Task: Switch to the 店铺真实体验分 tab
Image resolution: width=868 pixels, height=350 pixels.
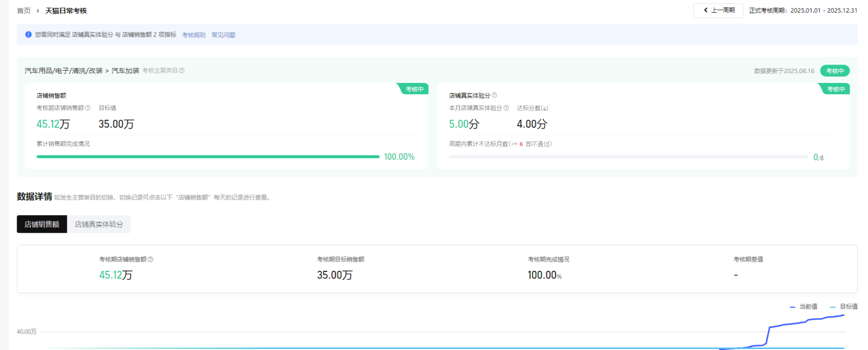Action: (99, 224)
